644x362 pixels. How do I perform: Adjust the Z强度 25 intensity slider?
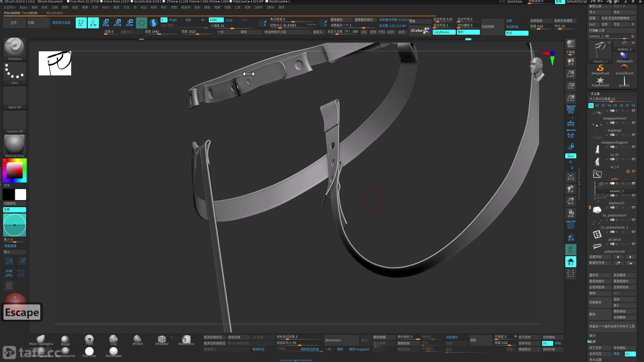(232, 26)
